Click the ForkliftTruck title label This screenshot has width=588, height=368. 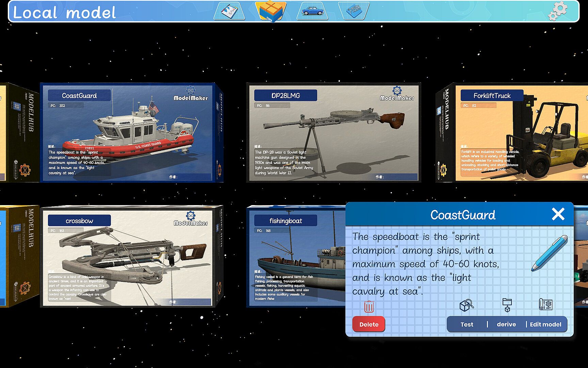point(492,95)
